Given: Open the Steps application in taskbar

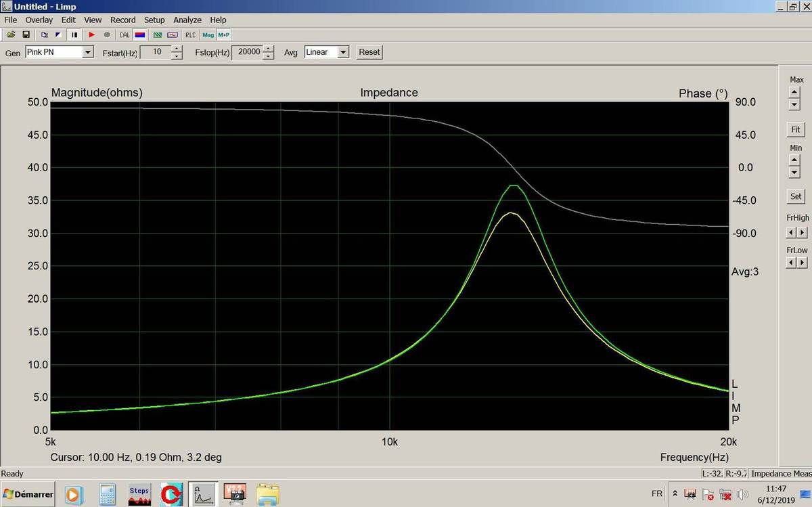Looking at the screenshot, I should (139, 494).
